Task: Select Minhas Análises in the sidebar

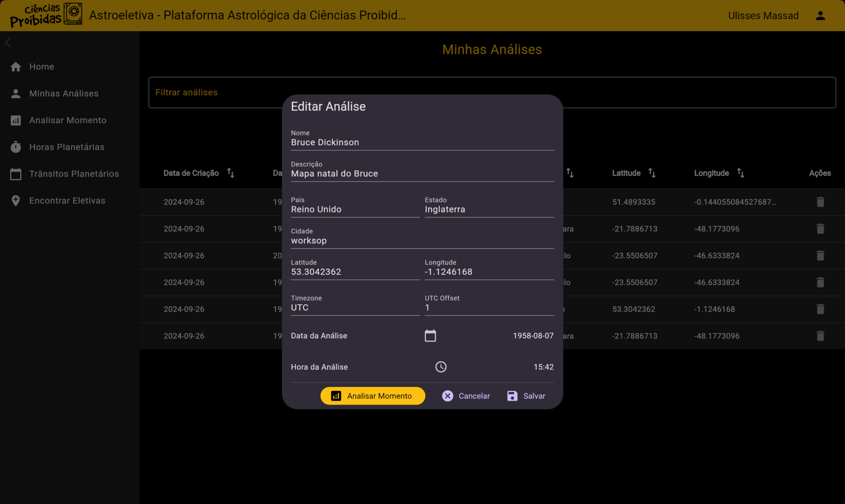Action: click(64, 93)
